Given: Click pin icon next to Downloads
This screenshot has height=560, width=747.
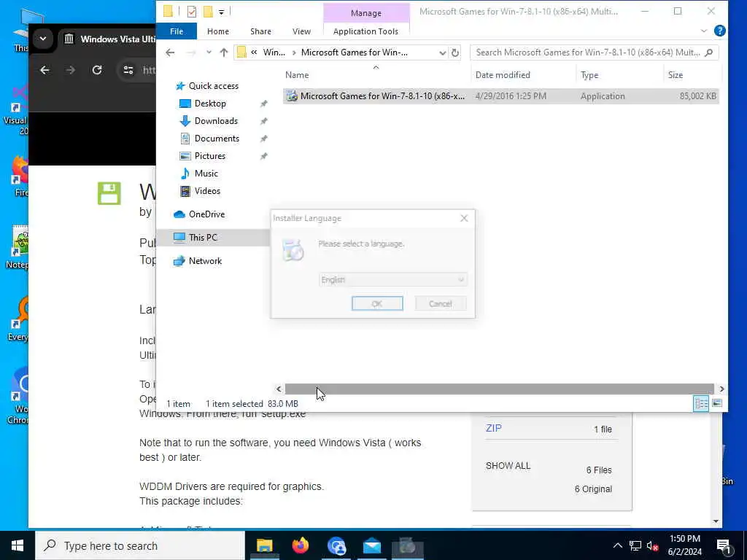Looking at the screenshot, I should (x=263, y=122).
